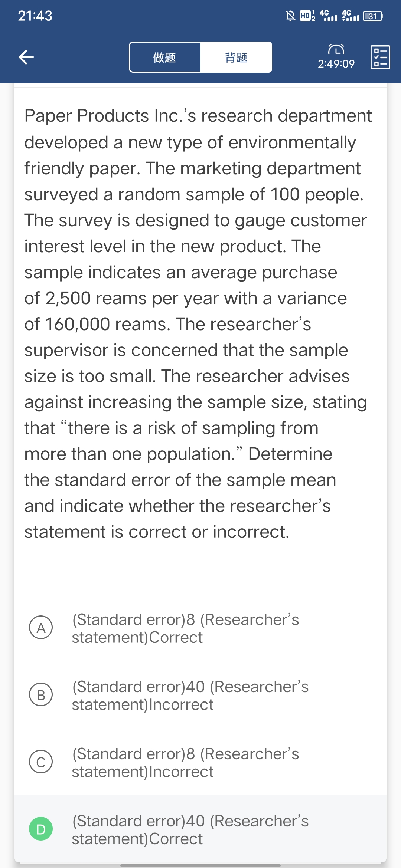Deselect the green option D button
The height and width of the screenshot is (868, 401).
coord(41,829)
